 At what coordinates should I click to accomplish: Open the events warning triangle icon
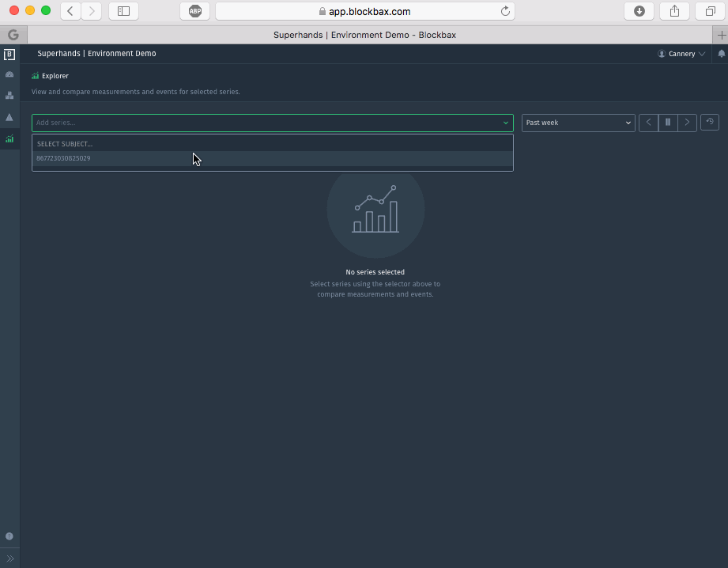pyautogui.click(x=9, y=117)
